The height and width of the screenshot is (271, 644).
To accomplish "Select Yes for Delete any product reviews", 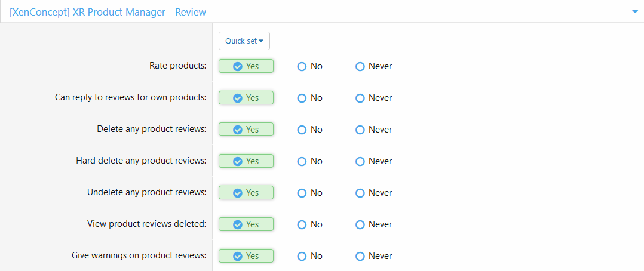I will pyautogui.click(x=246, y=130).
